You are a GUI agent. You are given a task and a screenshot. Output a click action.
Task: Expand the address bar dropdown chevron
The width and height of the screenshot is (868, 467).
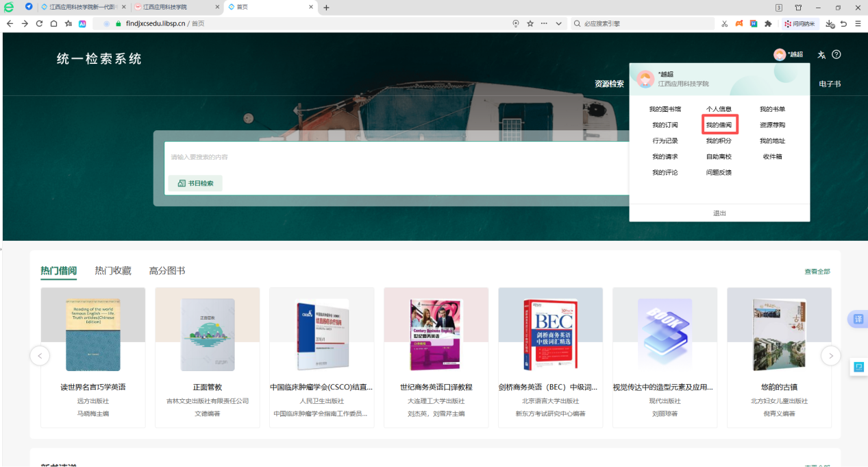pos(558,23)
